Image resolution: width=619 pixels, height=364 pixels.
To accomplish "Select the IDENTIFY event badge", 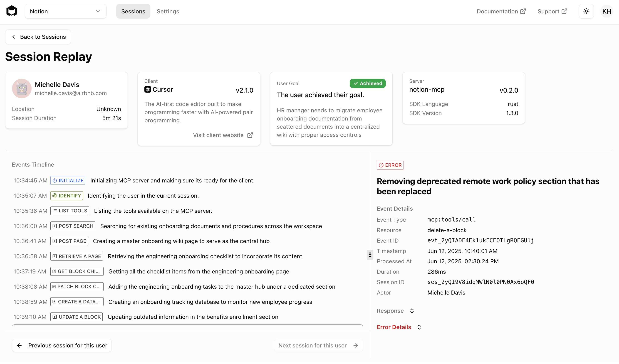I will click(x=67, y=196).
